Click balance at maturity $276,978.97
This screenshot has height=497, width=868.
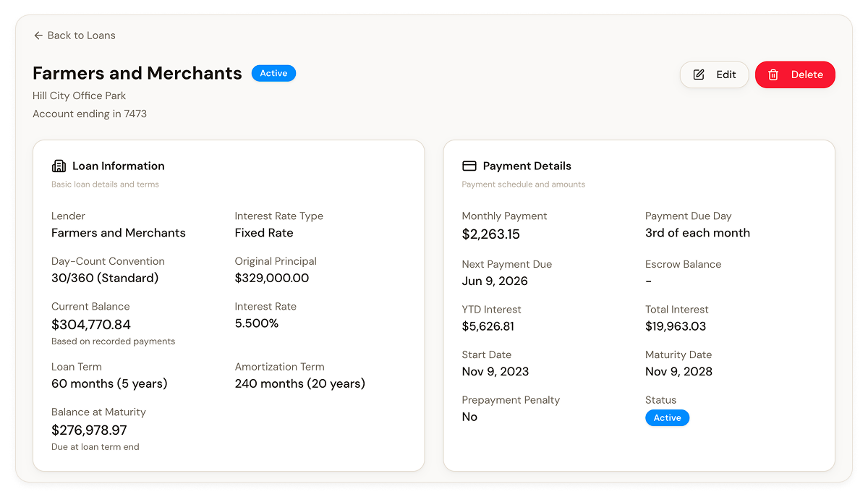(x=89, y=430)
